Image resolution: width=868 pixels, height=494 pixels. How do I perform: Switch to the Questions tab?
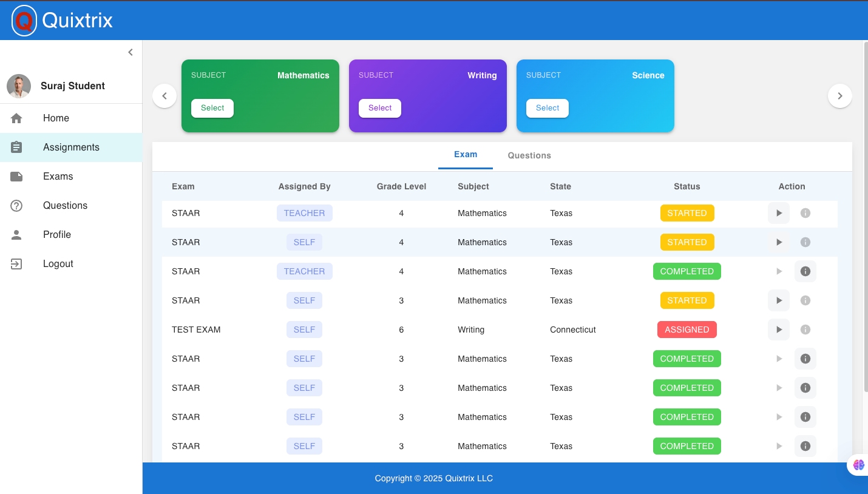529,155
